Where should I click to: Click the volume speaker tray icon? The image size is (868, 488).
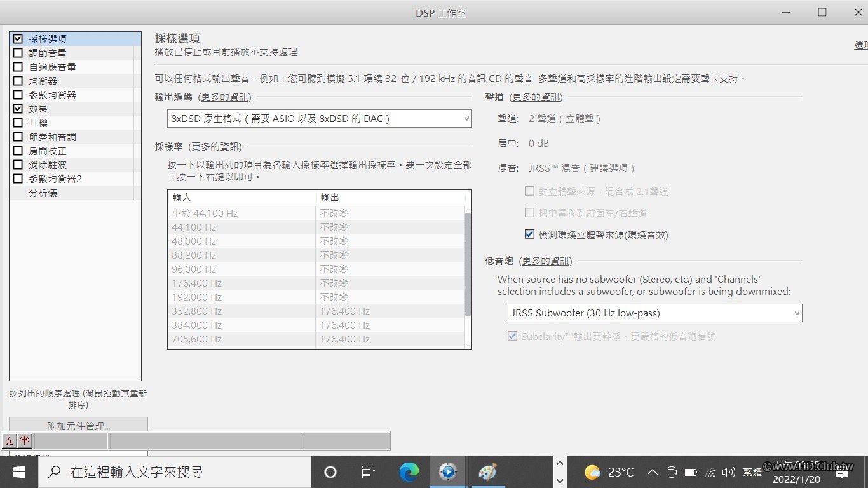click(729, 472)
